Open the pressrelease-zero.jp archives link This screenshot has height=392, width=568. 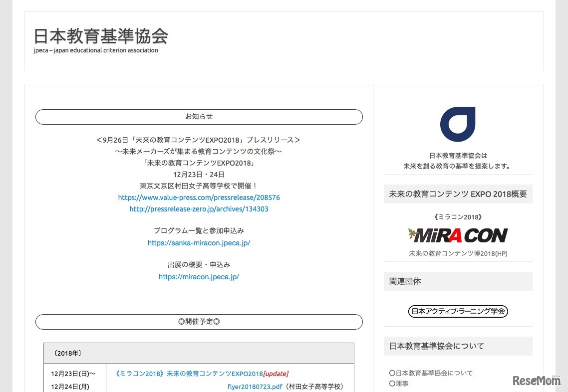(199, 209)
